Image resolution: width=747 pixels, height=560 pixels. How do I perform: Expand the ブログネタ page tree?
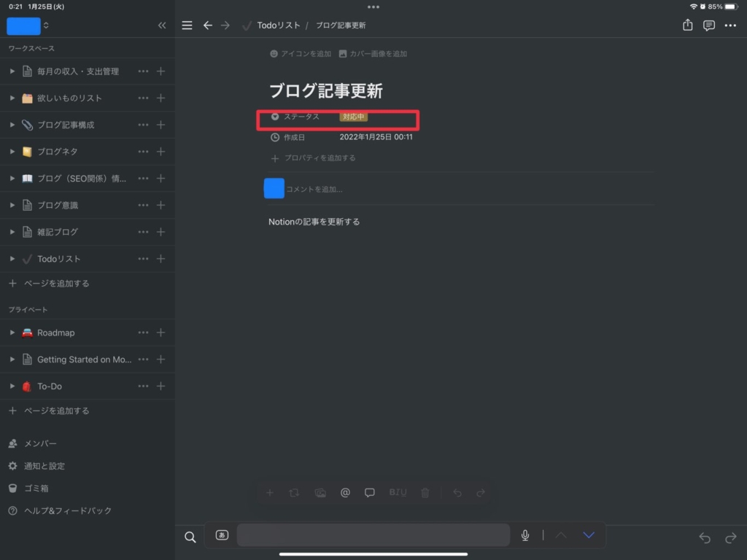pos(12,152)
